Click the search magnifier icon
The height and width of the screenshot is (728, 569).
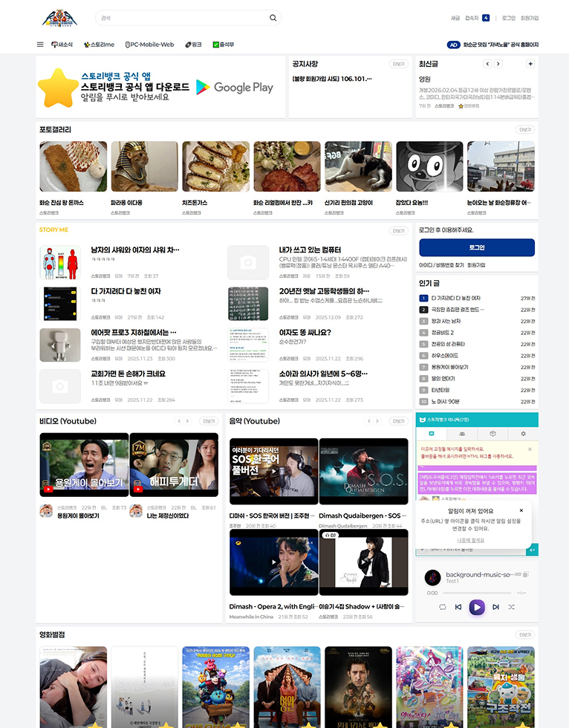[273, 18]
